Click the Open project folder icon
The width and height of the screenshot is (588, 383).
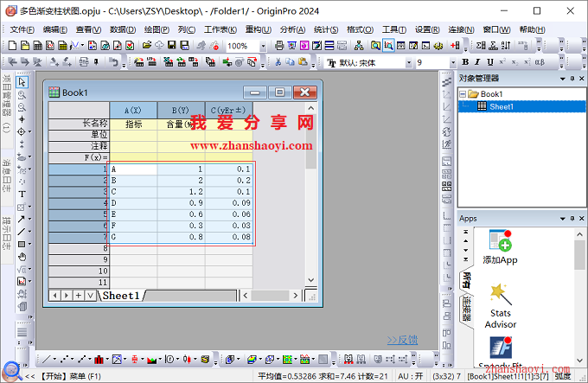147,45
